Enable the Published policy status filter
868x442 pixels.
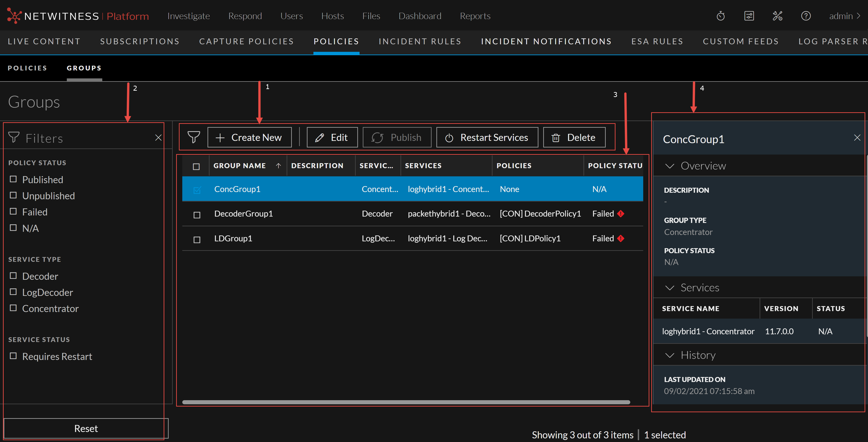pyautogui.click(x=13, y=179)
